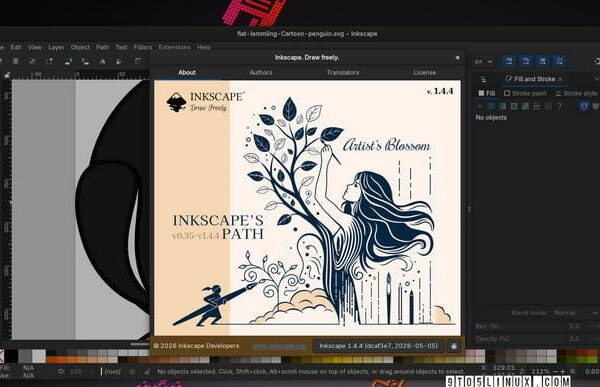The height and width of the screenshot is (387, 600).
Task: Toggle current layer lock icon
Action: click(x=147, y=372)
